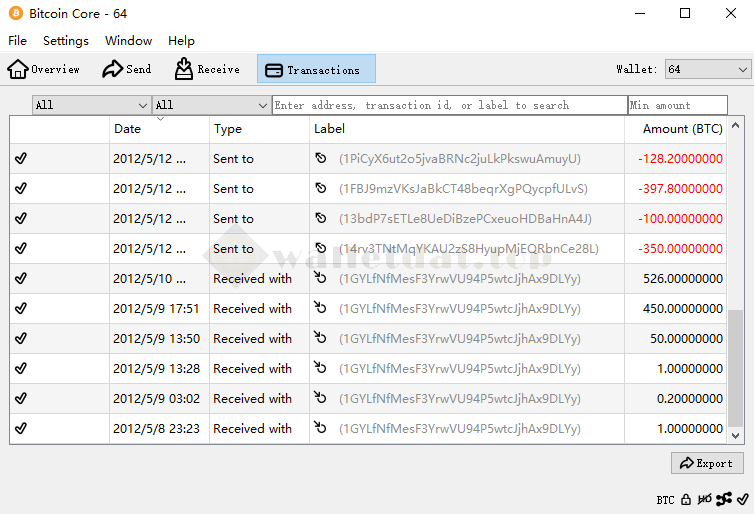
Task: Focus the address search field
Action: pyautogui.click(x=449, y=105)
